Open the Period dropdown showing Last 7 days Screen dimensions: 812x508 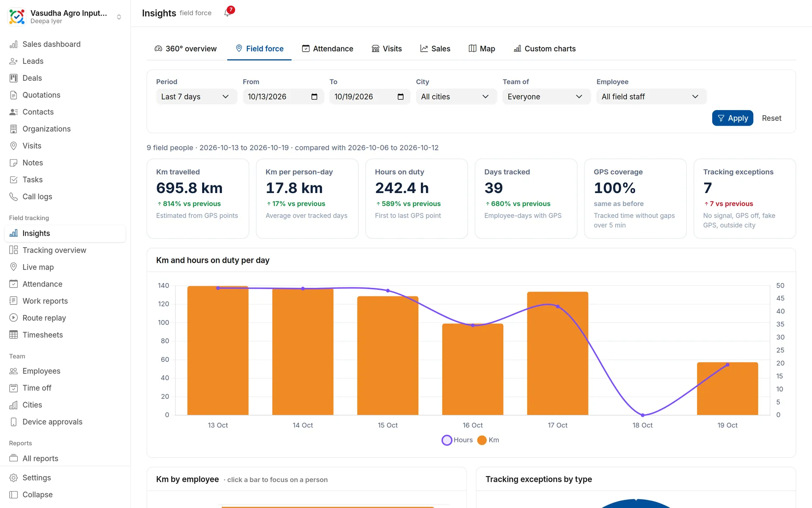point(196,97)
